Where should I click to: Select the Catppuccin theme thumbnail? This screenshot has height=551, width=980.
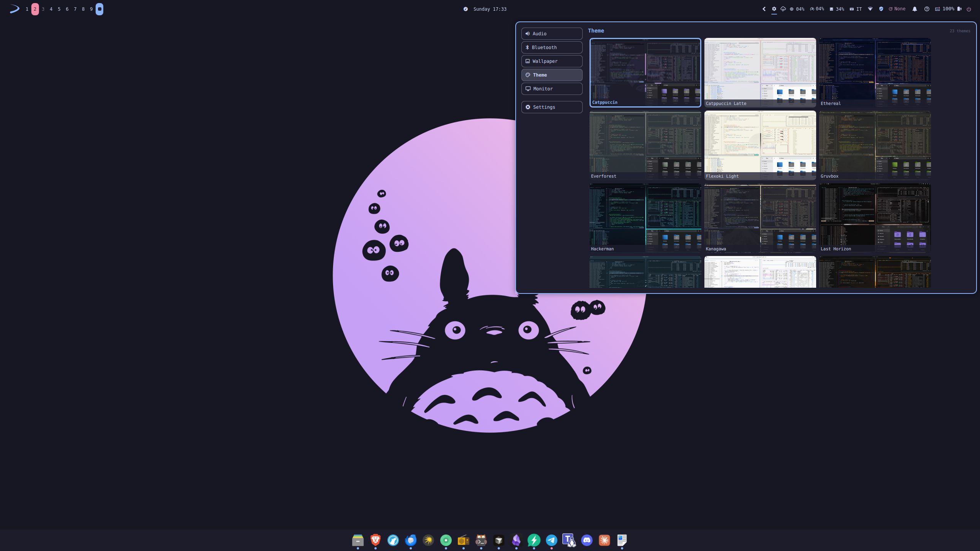pyautogui.click(x=645, y=72)
